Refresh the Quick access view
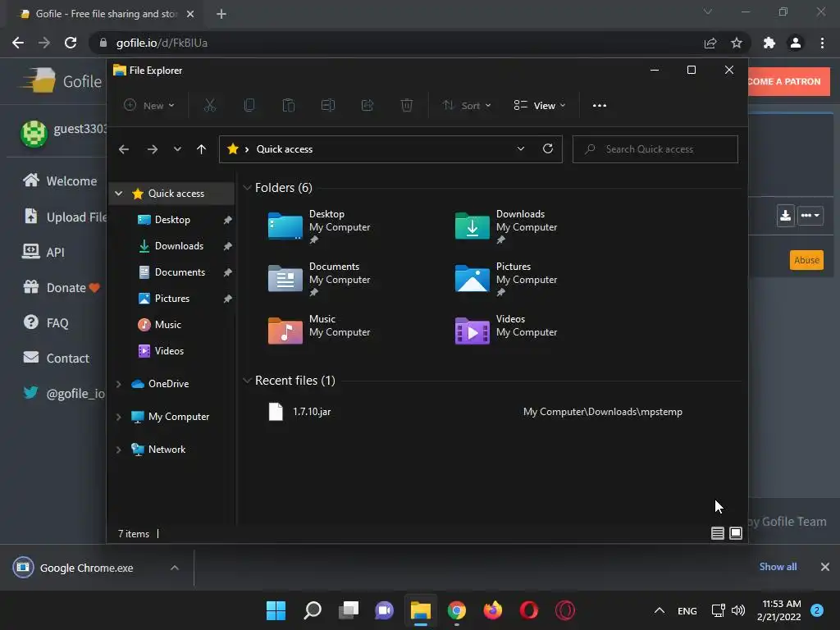 click(547, 149)
